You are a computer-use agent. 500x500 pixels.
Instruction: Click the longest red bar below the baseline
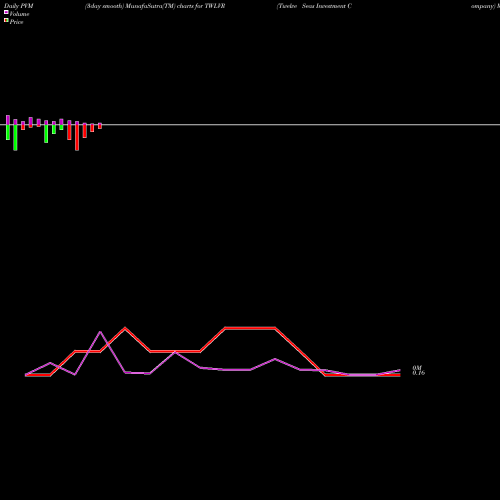click(x=77, y=138)
